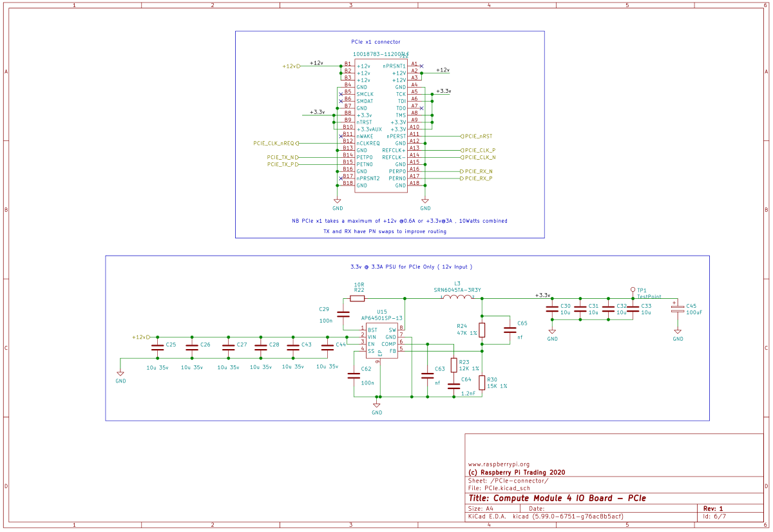This screenshot has height=532, width=773.
Task: Select the PCIE_CLK_nREQ net label
Action: (274, 143)
